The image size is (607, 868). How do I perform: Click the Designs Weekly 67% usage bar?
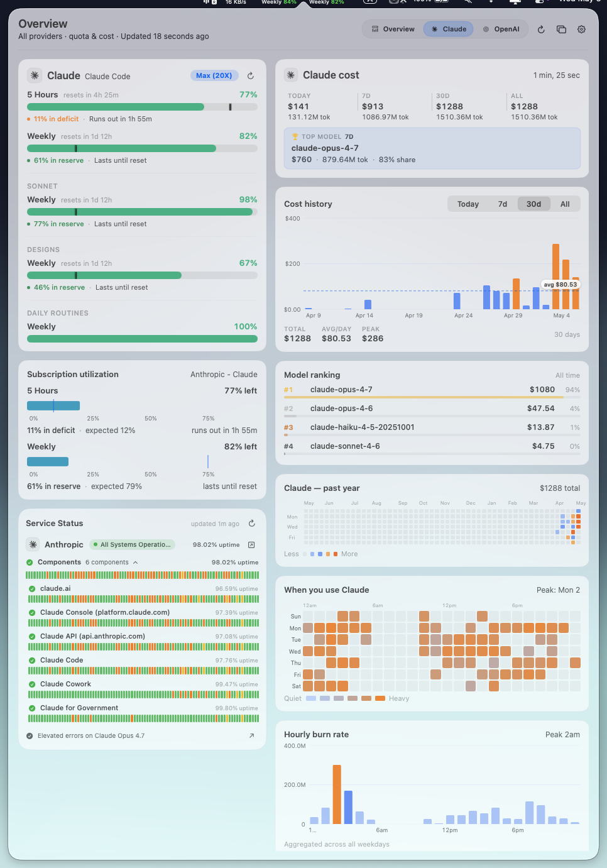142,275
